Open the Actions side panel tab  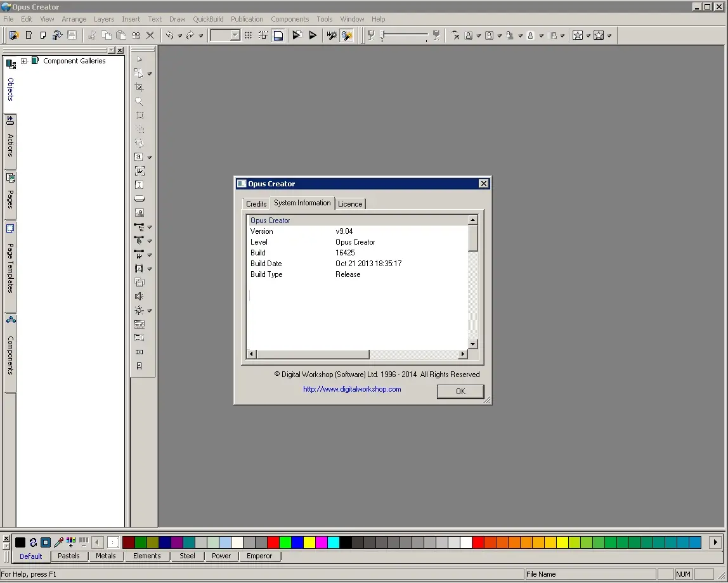point(10,141)
